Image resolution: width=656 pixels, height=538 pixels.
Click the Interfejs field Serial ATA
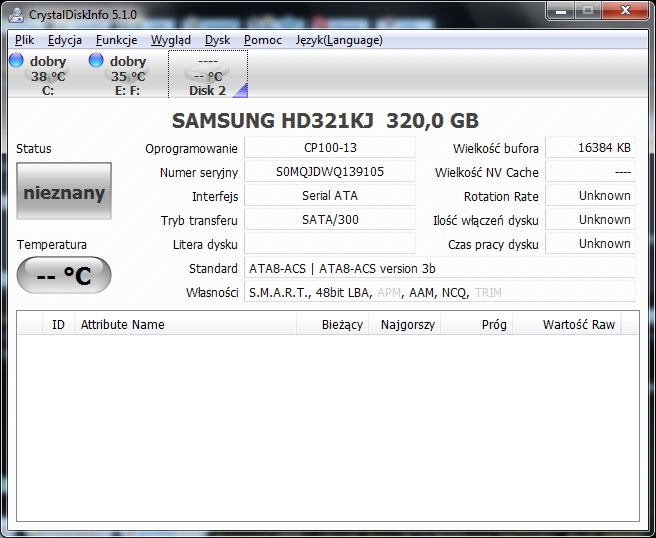330,195
